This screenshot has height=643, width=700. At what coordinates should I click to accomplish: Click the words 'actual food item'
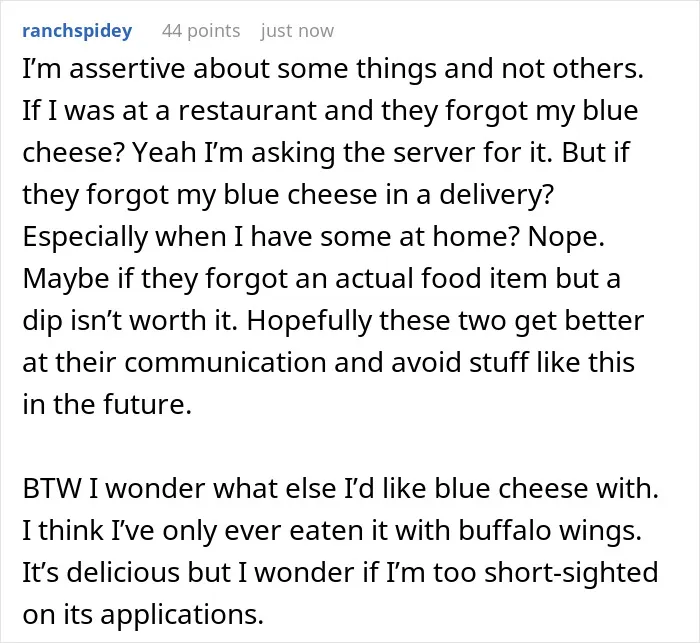click(441, 279)
